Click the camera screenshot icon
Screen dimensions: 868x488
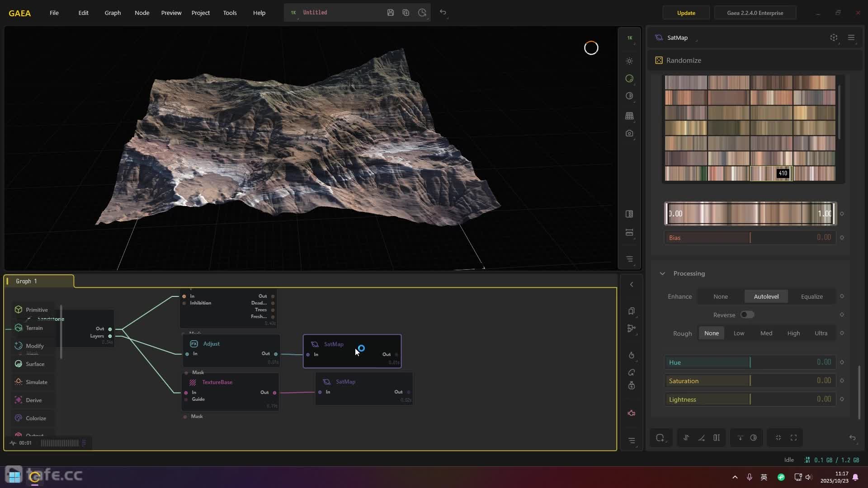tap(629, 134)
